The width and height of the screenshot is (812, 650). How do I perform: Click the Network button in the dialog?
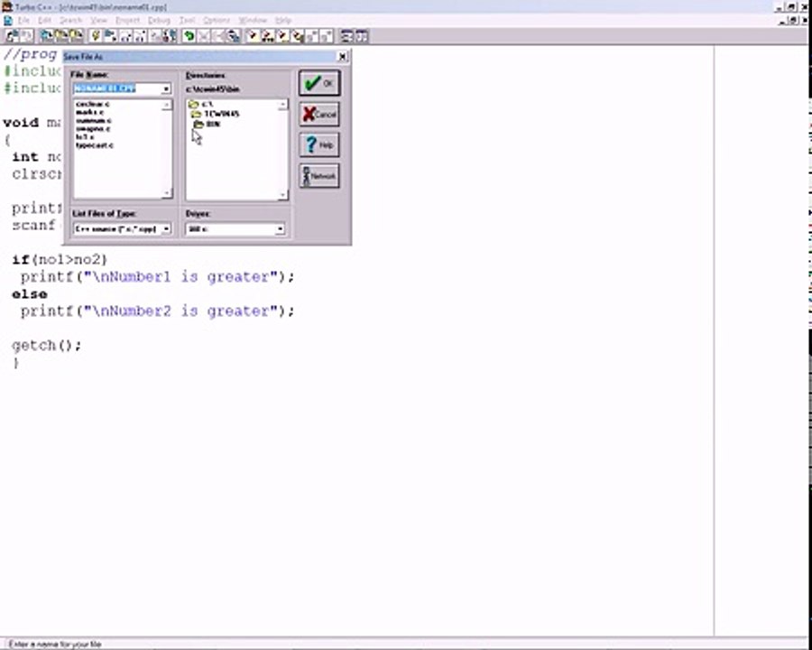[x=319, y=176]
